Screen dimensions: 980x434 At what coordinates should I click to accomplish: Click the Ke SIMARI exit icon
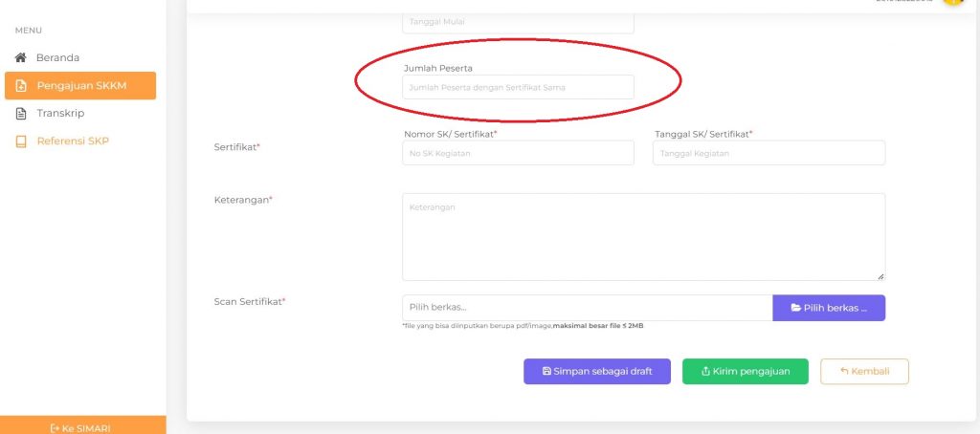[x=55, y=429]
